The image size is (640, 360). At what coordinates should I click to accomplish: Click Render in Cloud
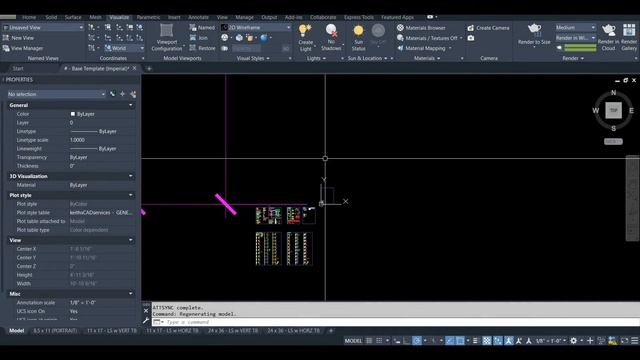click(608, 38)
